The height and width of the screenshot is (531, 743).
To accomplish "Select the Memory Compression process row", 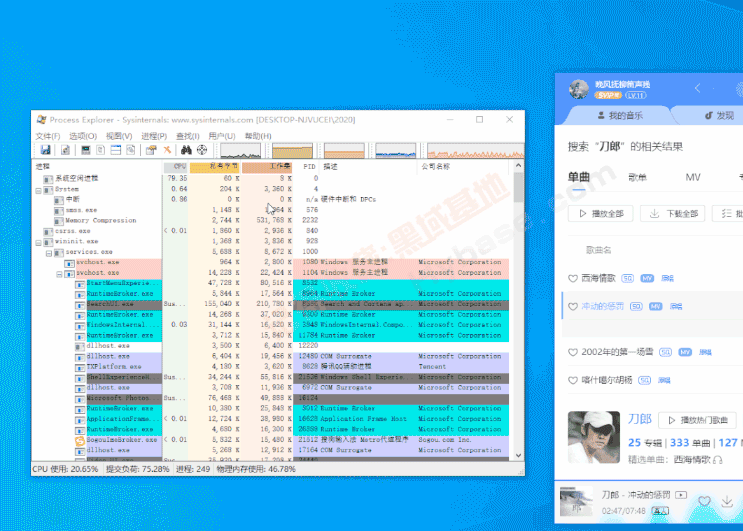I will pos(272,220).
